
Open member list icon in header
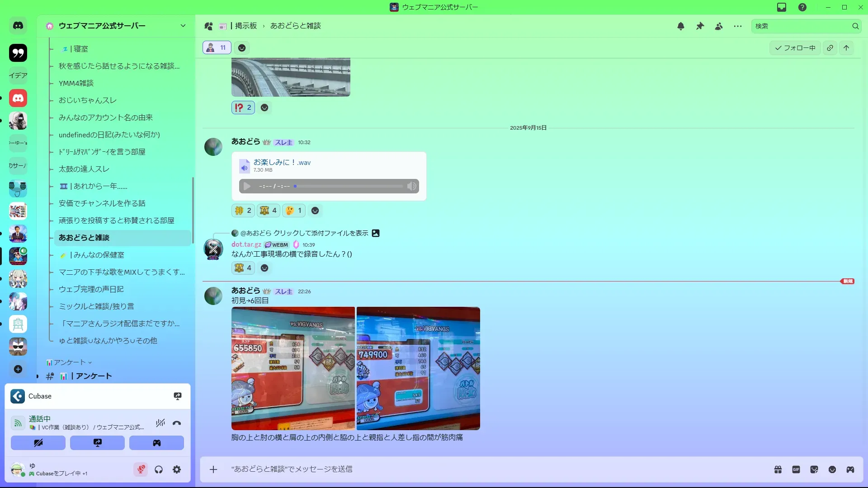click(x=719, y=26)
